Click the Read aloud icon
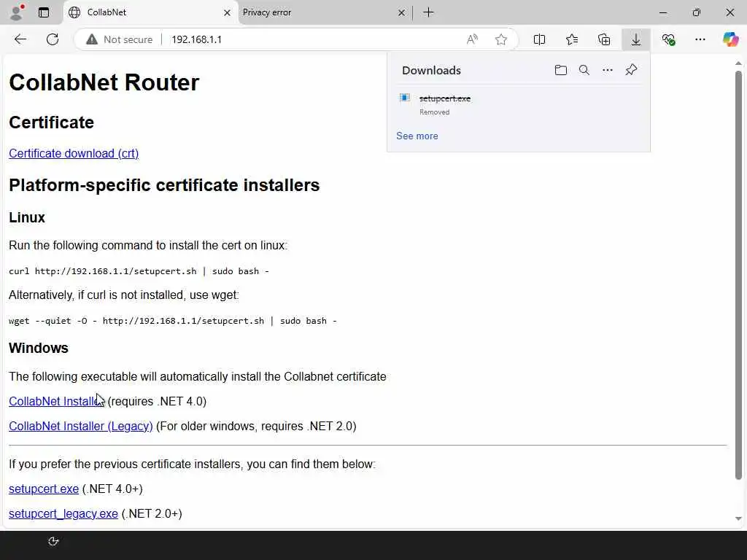This screenshot has width=747, height=560. (x=472, y=39)
